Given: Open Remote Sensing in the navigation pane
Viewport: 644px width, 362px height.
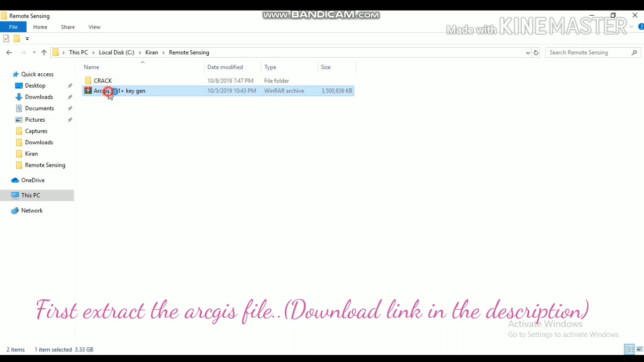Looking at the screenshot, I should click(45, 165).
